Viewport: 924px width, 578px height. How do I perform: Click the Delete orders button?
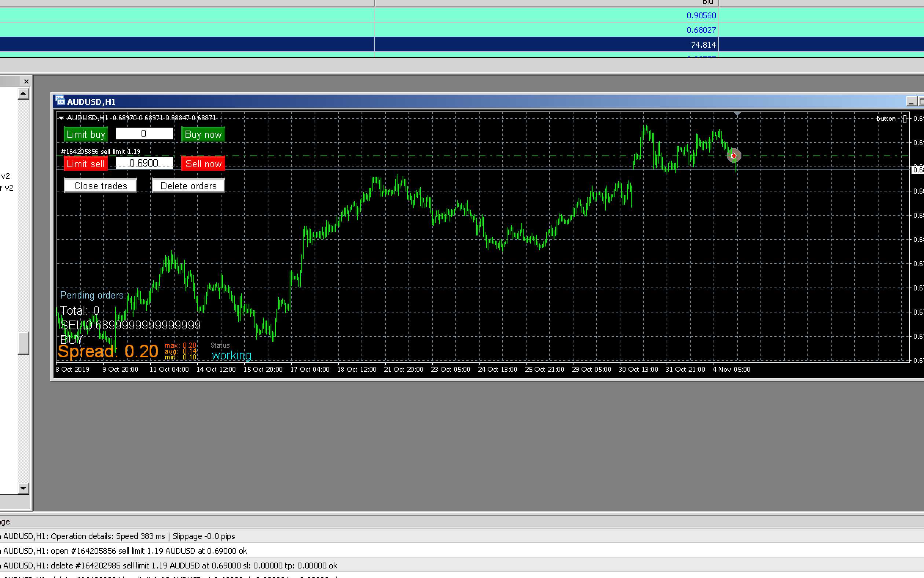[x=188, y=186]
